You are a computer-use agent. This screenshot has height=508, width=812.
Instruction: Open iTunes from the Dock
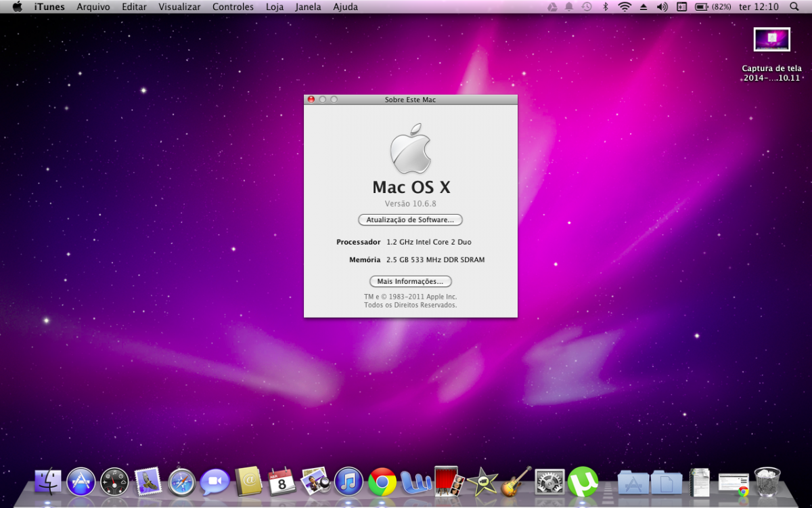[348, 482]
